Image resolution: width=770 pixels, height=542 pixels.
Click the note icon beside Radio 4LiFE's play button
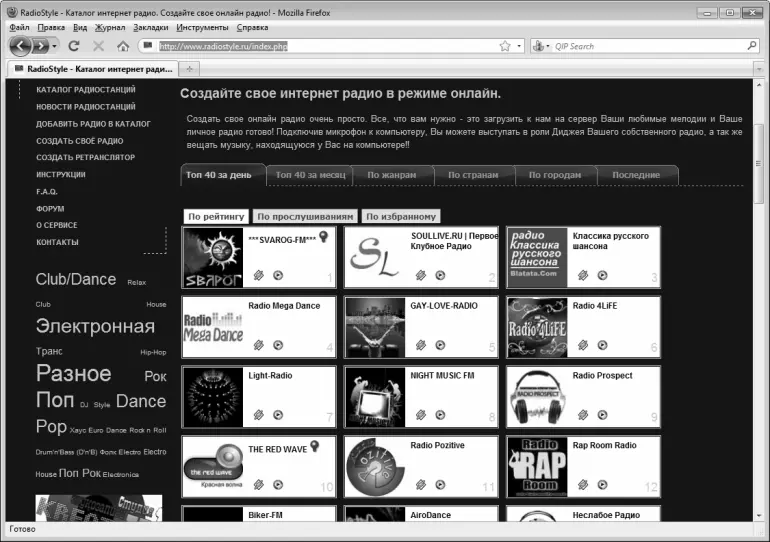click(582, 344)
